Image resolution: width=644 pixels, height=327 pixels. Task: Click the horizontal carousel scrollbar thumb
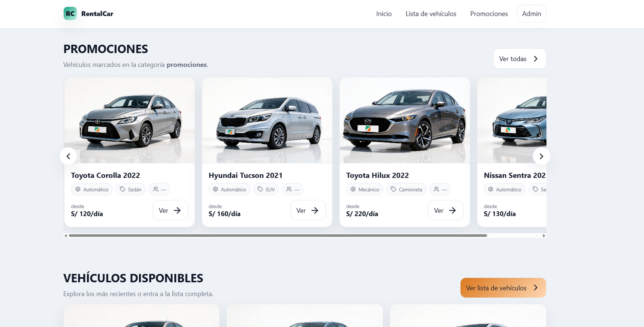278,236
